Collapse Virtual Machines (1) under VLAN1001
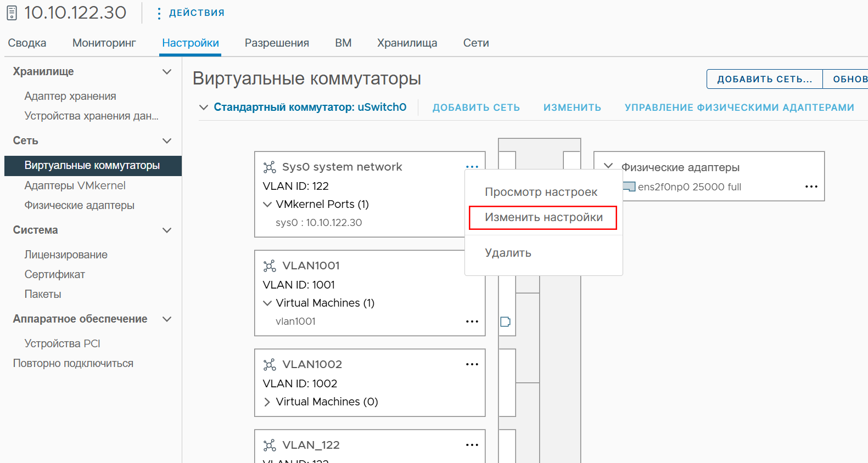The image size is (868, 463). click(x=267, y=303)
